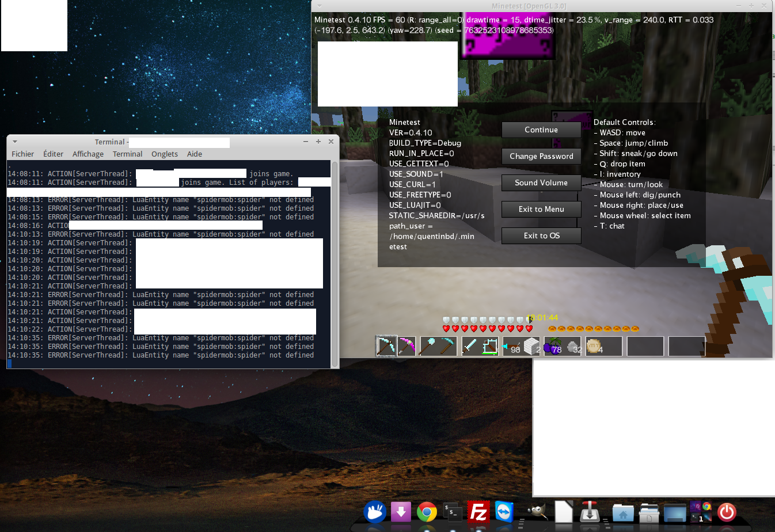
Task: Open the home folder dock icon
Action: pos(623,512)
